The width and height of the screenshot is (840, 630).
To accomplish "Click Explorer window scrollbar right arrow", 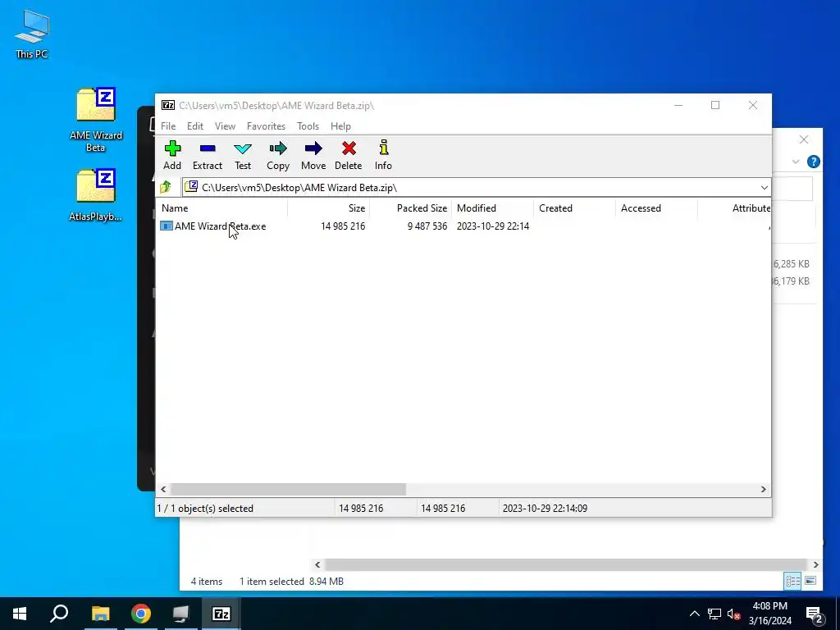I will (x=815, y=564).
